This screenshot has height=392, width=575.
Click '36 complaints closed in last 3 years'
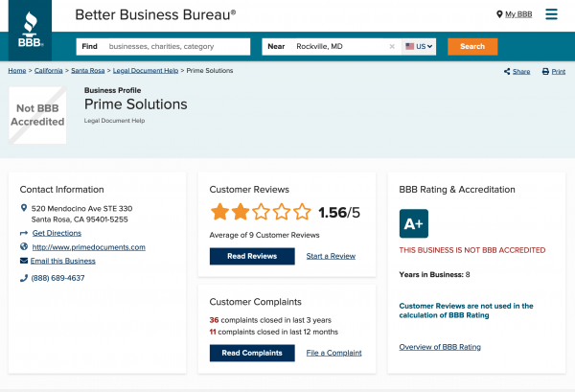click(x=270, y=320)
